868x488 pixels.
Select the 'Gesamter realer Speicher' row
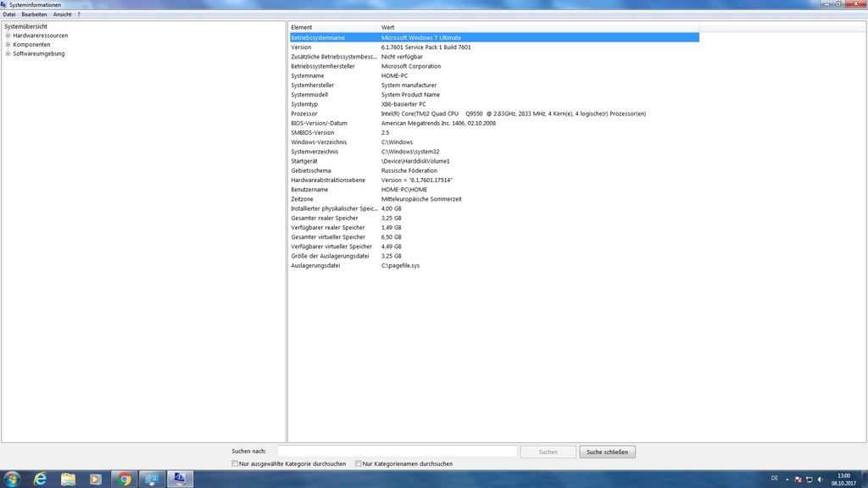494,218
